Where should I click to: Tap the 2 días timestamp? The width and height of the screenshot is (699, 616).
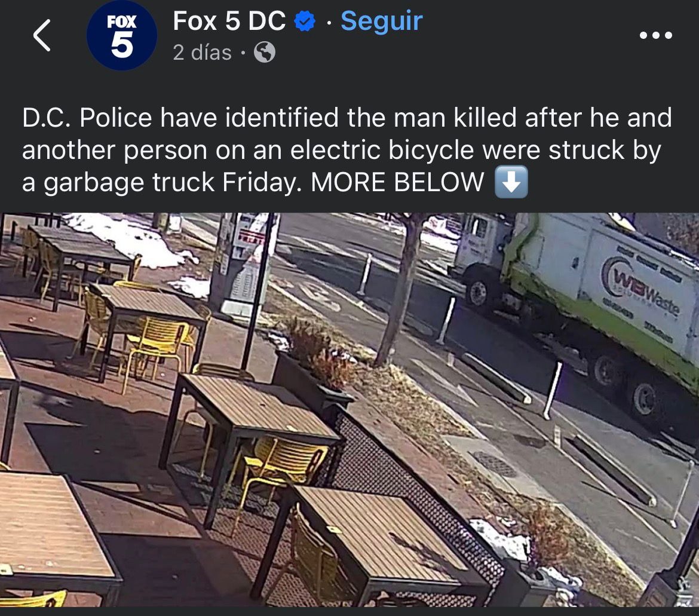(202, 53)
